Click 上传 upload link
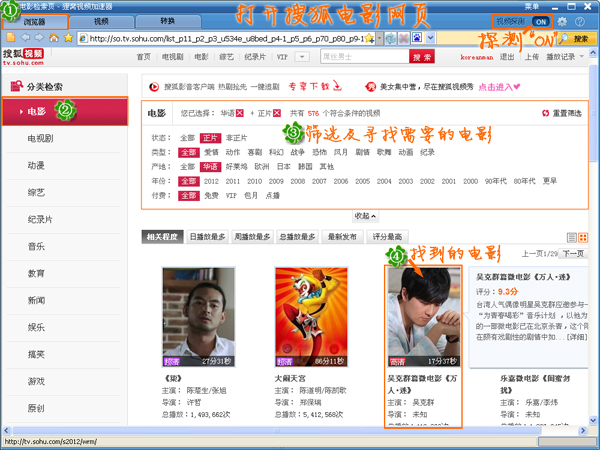This screenshot has width=600, height=450. point(531,57)
